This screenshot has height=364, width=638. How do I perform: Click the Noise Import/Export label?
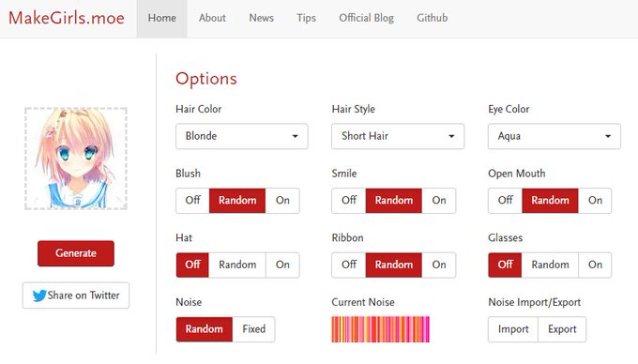[534, 302]
